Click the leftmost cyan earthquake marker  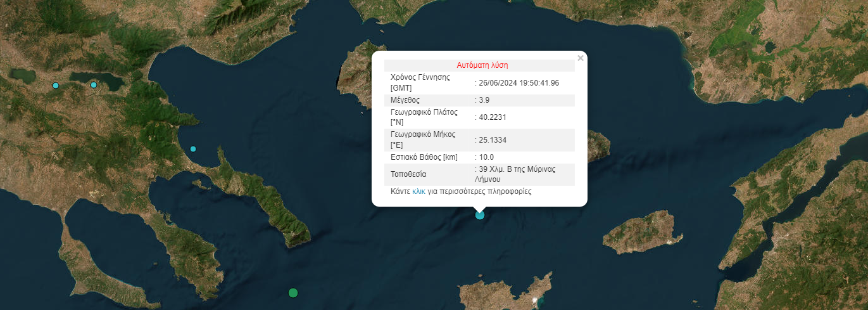(56, 86)
